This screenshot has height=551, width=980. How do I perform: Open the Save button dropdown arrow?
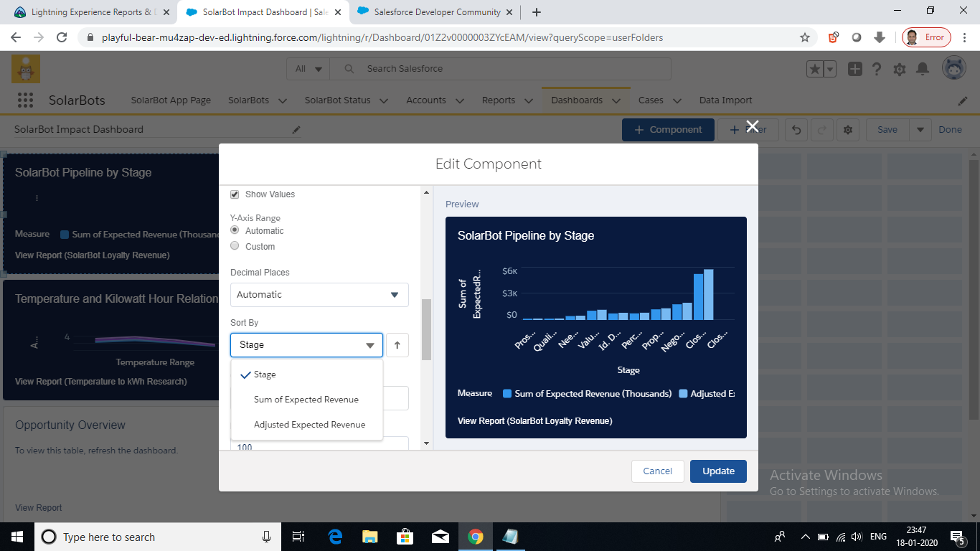click(920, 130)
